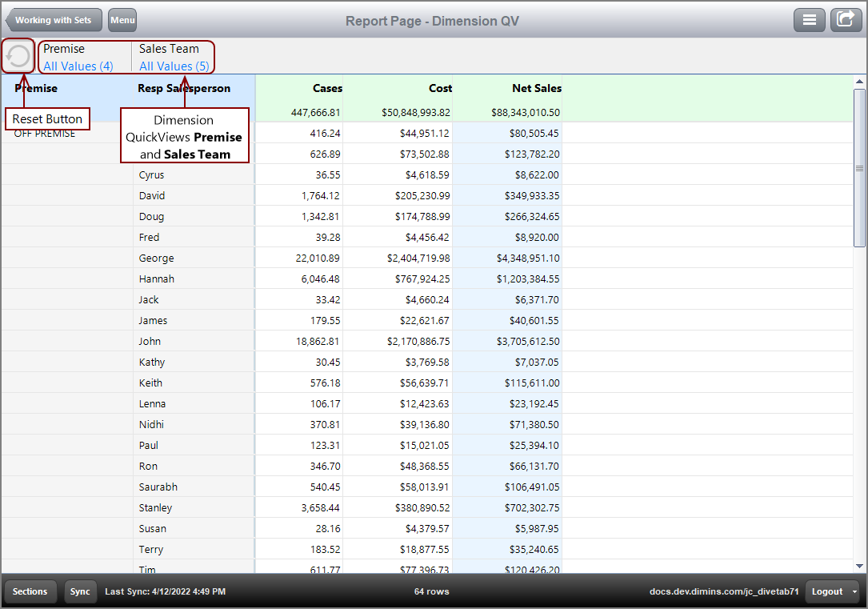The image size is (868, 609).
Task: Select the Stanley salesperson row
Action: point(155,508)
